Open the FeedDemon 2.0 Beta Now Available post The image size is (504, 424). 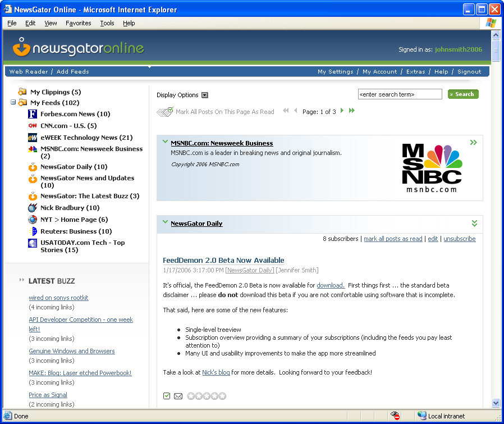[x=223, y=260]
